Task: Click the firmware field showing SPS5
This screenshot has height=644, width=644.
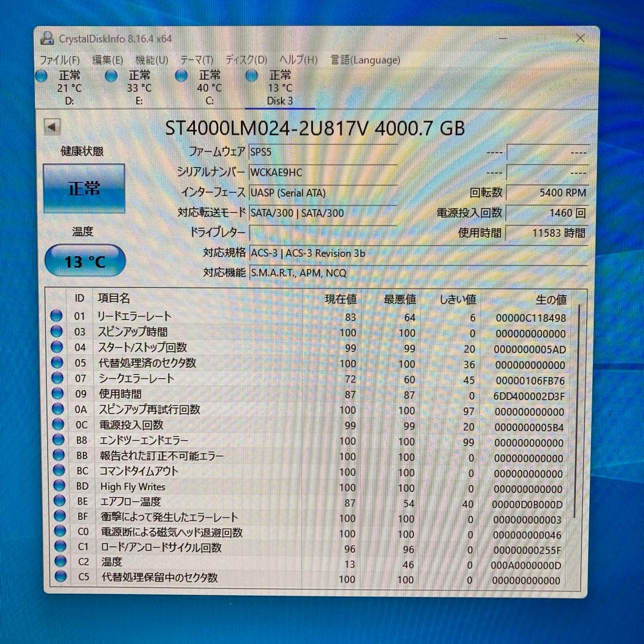Action: [x=323, y=152]
